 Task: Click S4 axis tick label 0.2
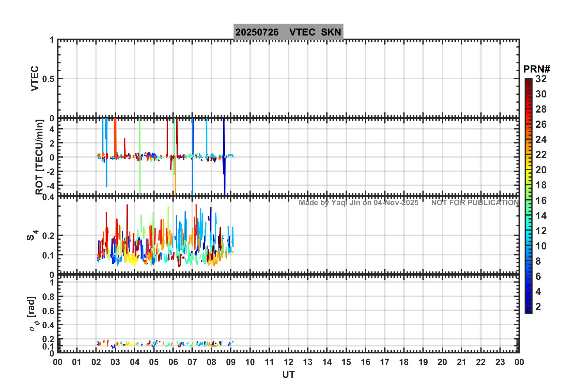tap(48, 236)
